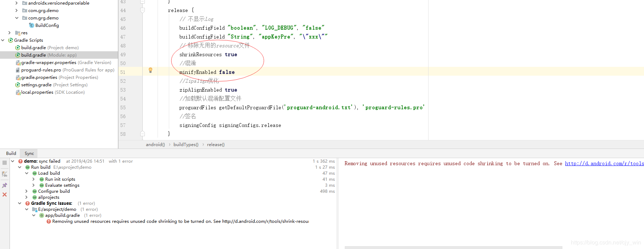Click the red X close icon

pos(5,195)
